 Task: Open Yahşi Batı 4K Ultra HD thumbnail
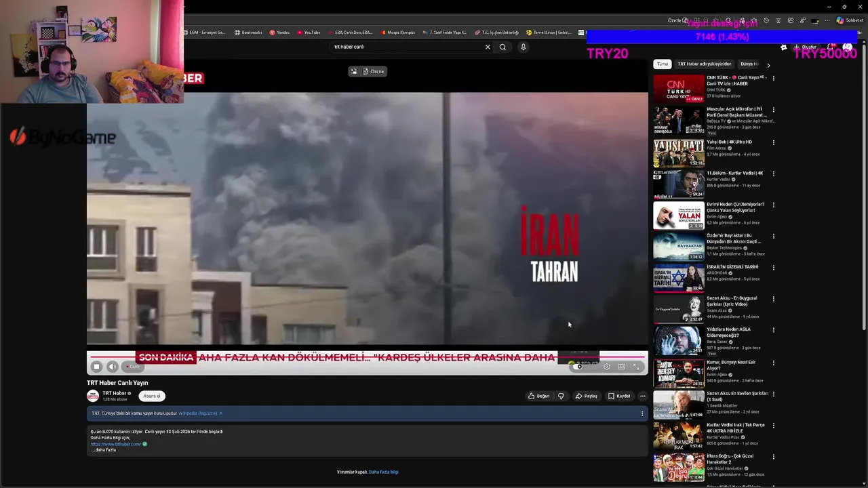click(x=678, y=152)
